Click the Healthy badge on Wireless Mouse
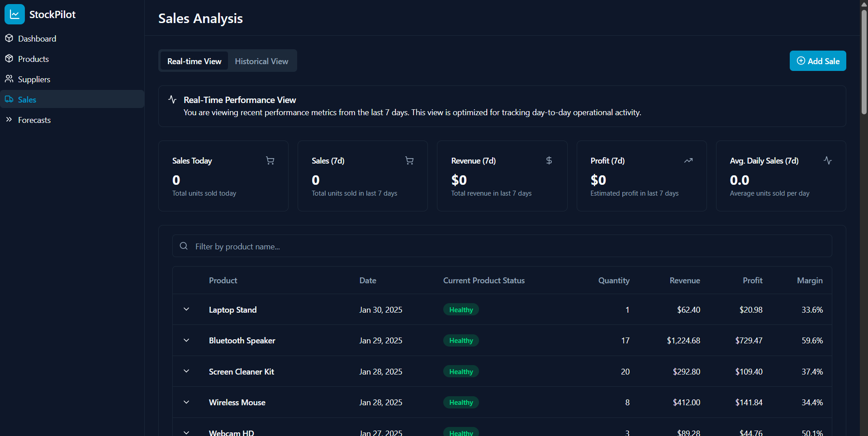The height and width of the screenshot is (436, 868). pyautogui.click(x=460, y=402)
